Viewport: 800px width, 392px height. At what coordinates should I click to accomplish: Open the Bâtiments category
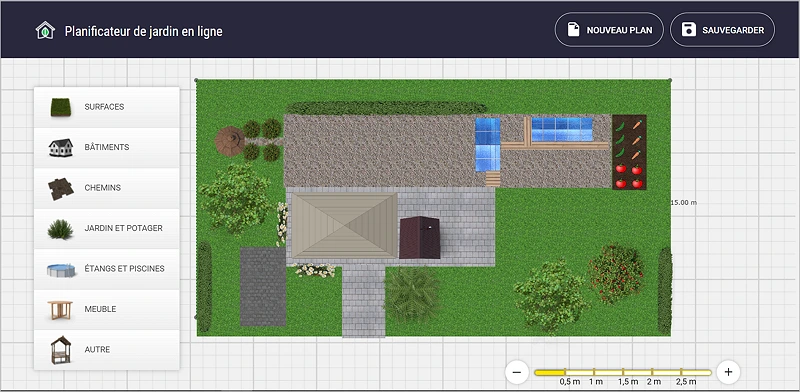pyautogui.click(x=107, y=148)
